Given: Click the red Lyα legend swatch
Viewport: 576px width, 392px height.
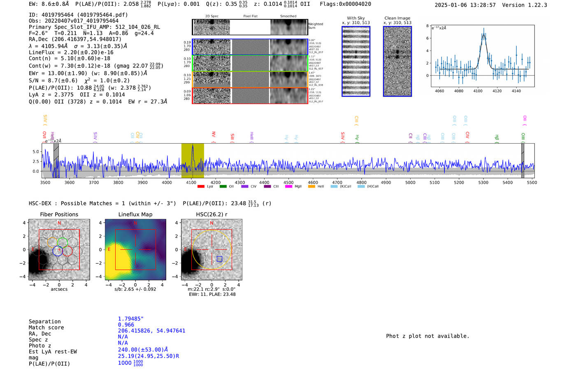Looking at the screenshot, I should coord(201,186).
